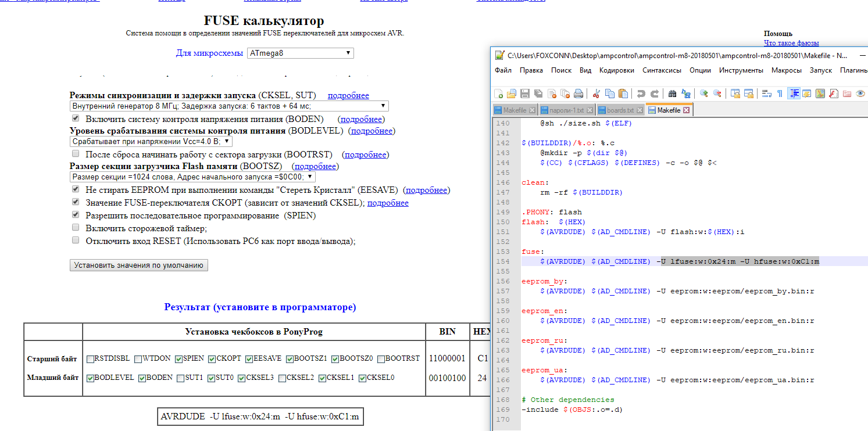Open the Function List panel icon

tap(834, 94)
